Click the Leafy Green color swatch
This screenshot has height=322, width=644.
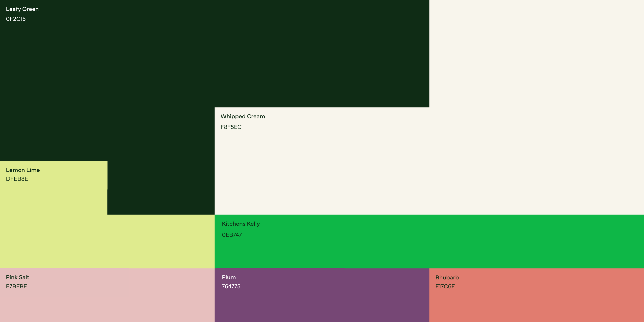(x=215, y=54)
